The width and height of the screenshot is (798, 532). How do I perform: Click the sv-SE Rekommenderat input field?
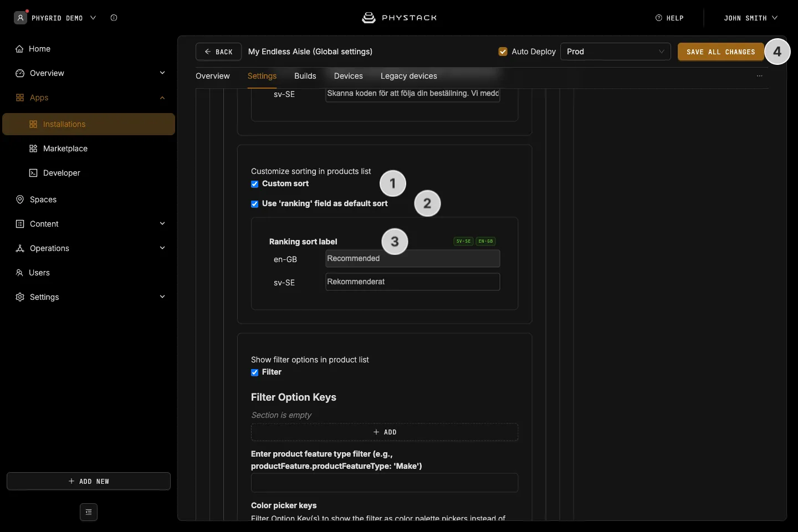click(413, 282)
